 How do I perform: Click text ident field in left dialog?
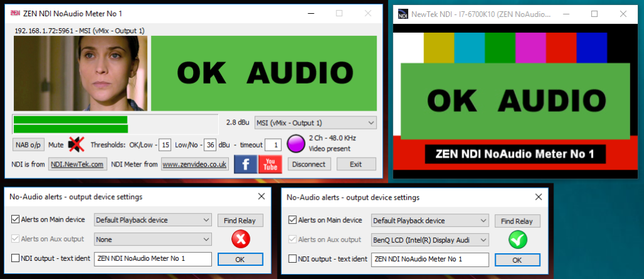pos(153,259)
